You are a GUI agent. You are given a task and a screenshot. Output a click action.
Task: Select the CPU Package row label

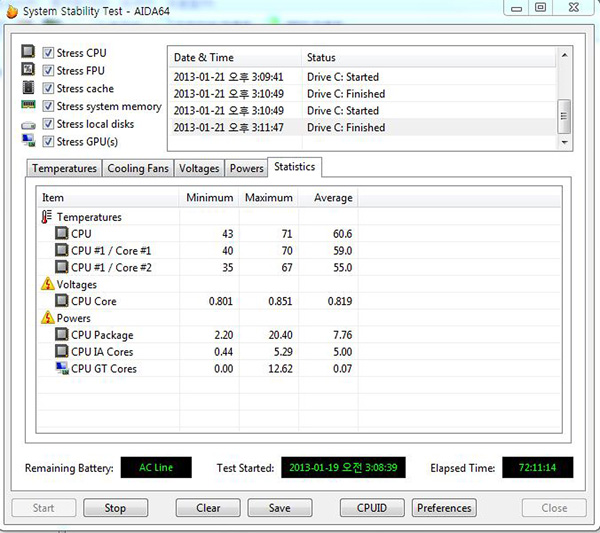pos(102,335)
